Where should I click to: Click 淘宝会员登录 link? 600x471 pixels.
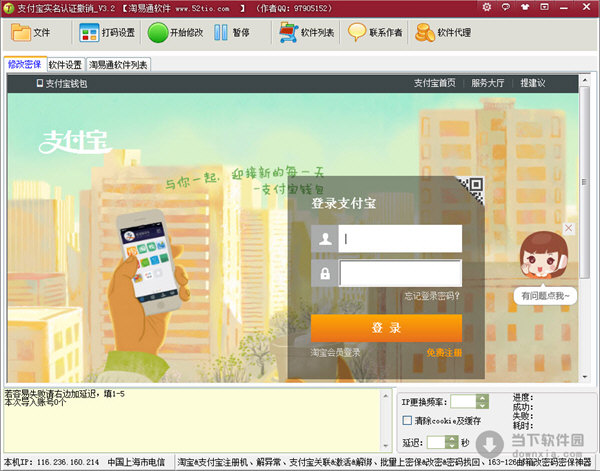pos(335,352)
